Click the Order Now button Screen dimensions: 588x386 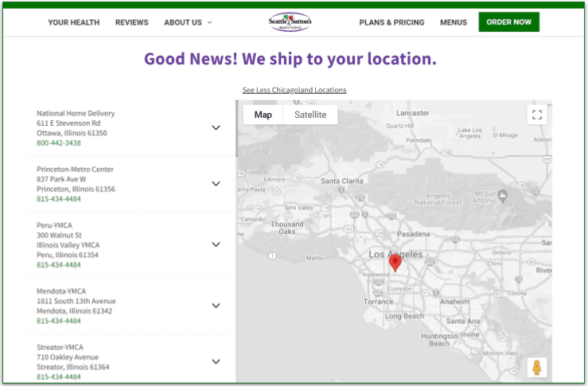point(508,22)
